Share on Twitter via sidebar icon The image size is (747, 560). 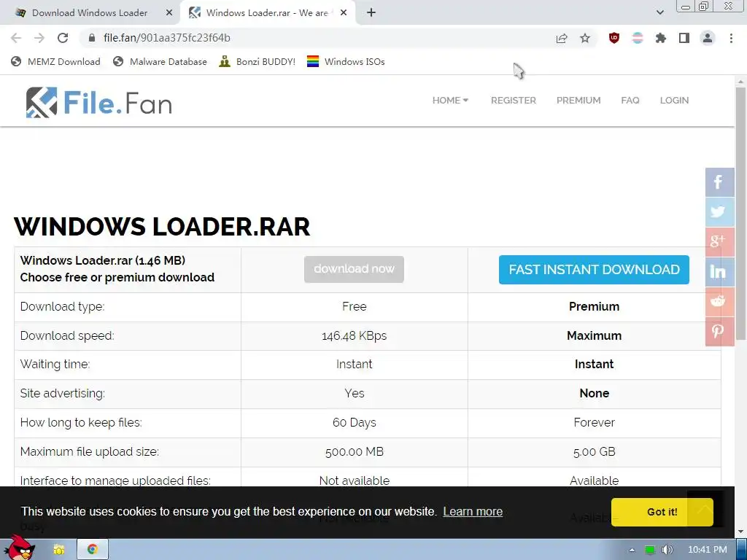tap(719, 212)
